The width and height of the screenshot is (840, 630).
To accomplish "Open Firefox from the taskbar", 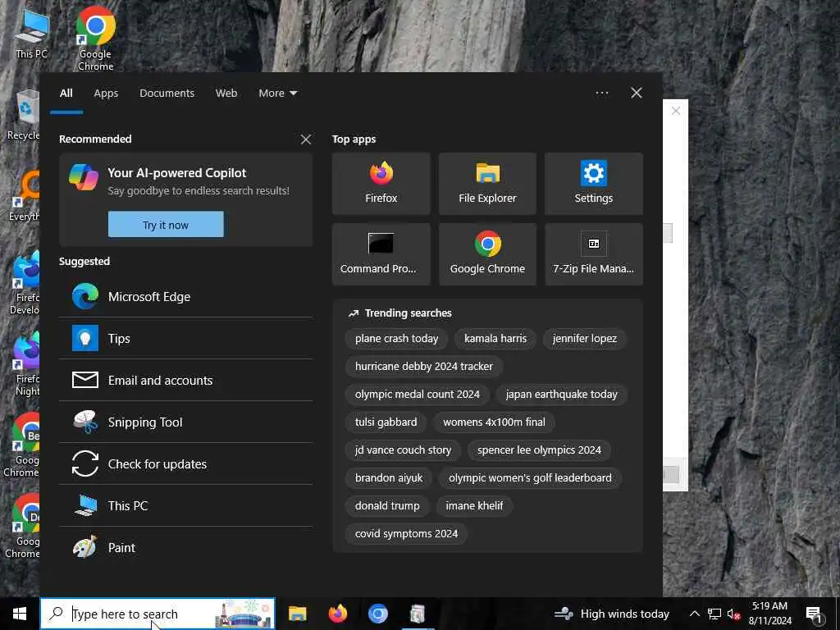I will [337, 614].
